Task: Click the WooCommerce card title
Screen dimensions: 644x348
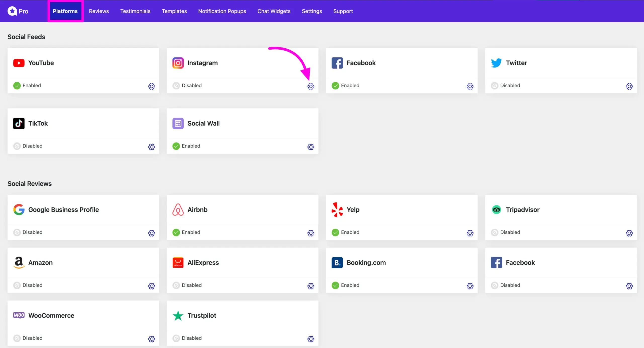Action: click(51, 315)
